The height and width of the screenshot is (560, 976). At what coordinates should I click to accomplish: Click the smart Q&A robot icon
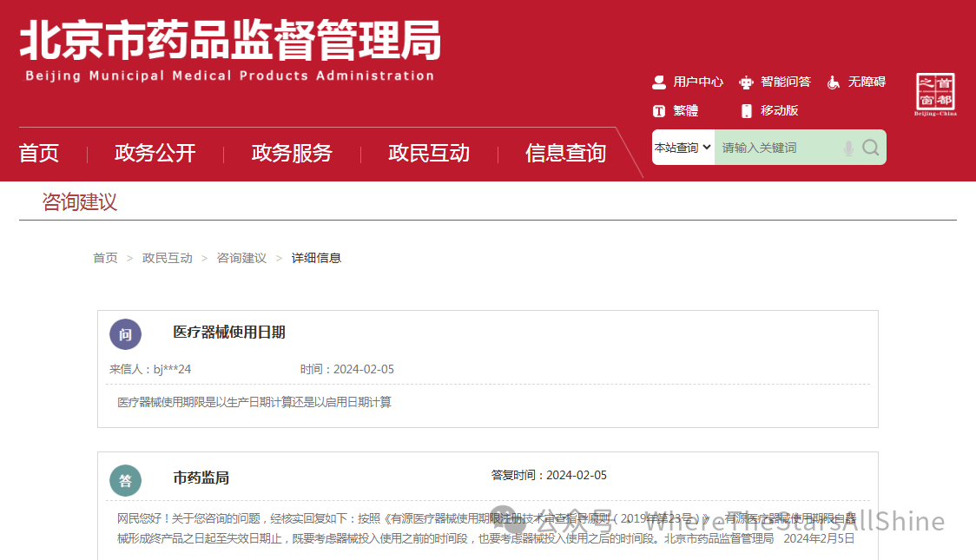point(746,82)
